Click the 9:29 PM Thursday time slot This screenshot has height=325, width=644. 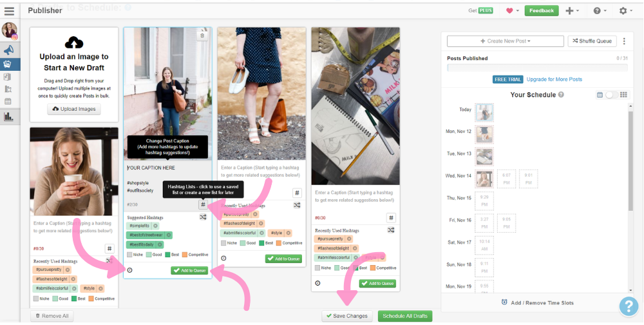point(484,201)
